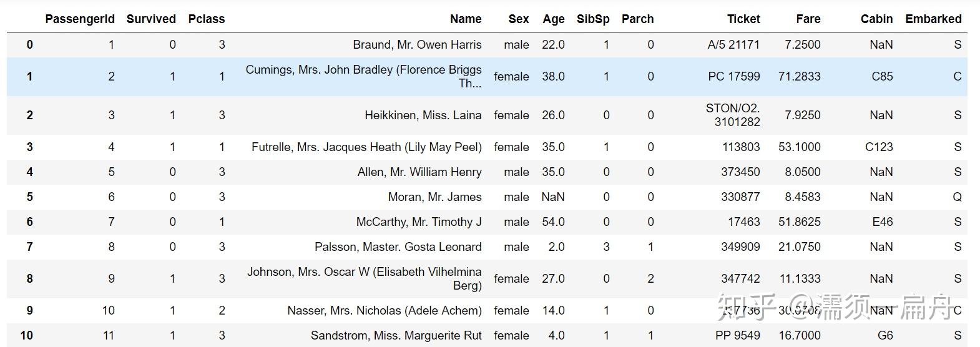980x347 pixels.
Task: Select the Name column header
Action: pos(466,19)
